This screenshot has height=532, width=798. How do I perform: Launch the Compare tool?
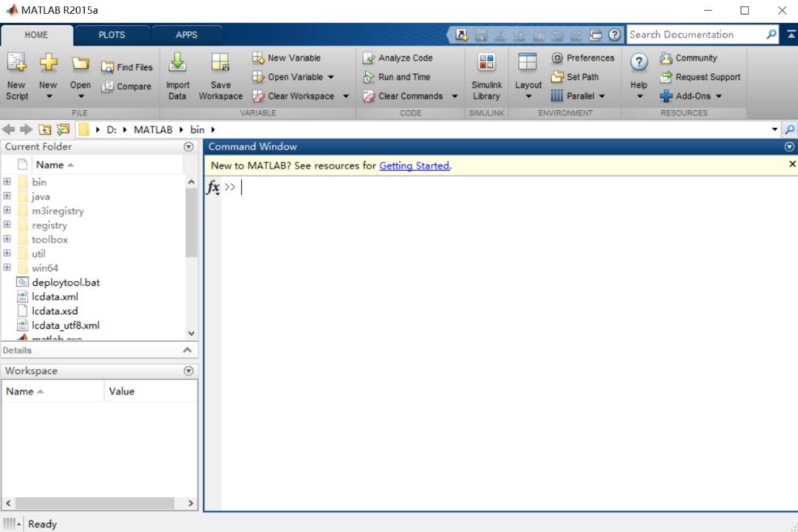(x=126, y=86)
